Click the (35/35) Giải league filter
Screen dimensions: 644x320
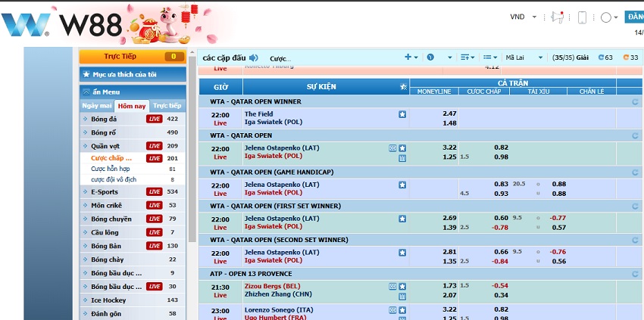coord(570,57)
